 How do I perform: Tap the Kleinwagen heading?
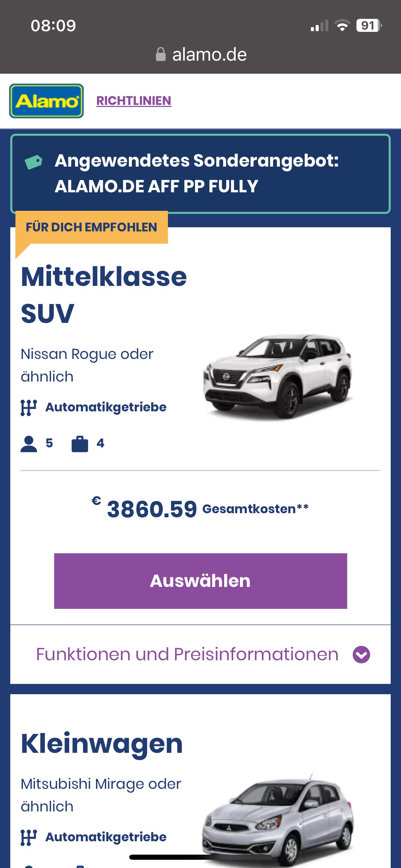[x=102, y=744]
